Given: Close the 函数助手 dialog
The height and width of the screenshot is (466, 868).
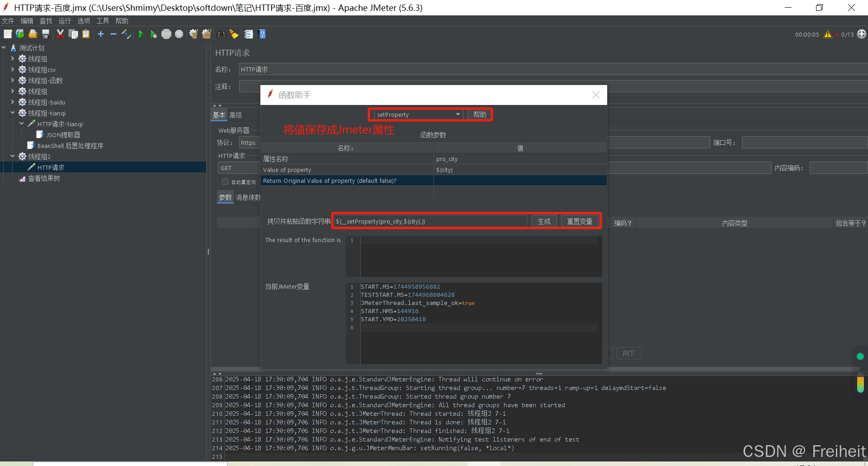Looking at the screenshot, I should (x=596, y=95).
